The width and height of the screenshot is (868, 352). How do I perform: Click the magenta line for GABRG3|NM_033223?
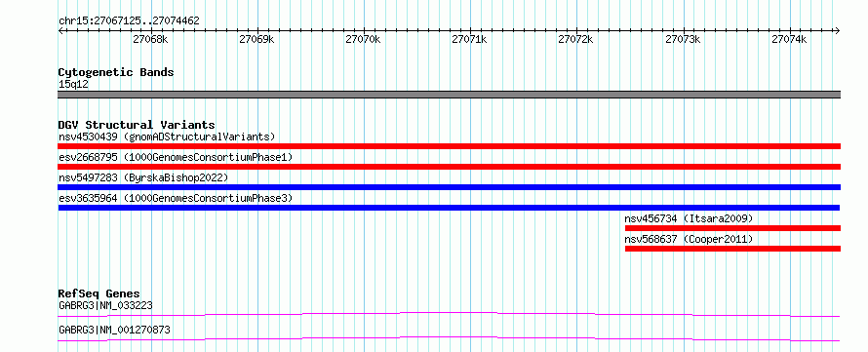pyautogui.click(x=449, y=314)
